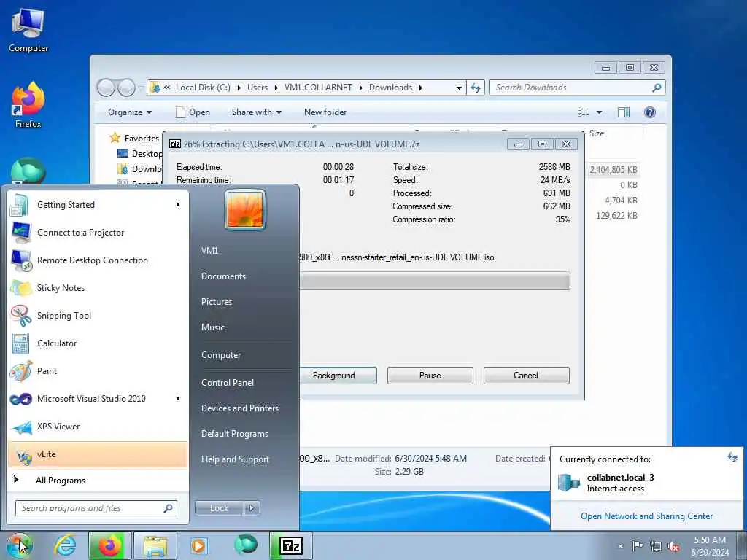The width and height of the screenshot is (747, 560).
Task: Open Documents from Start menu
Action: click(x=223, y=276)
